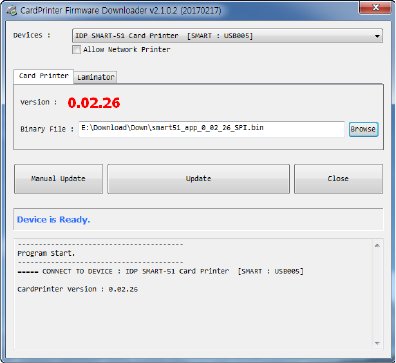
Task: Click the 'Binary File :' label
Action: [47, 129]
